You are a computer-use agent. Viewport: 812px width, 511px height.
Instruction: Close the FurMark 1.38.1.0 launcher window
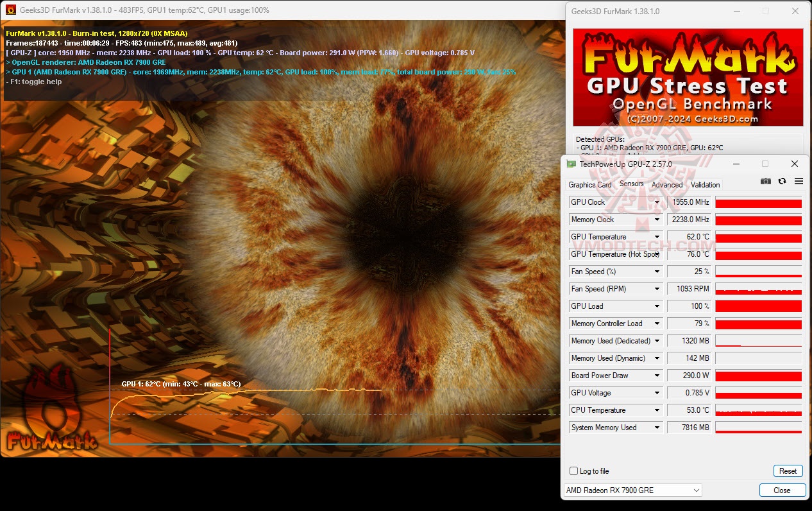tap(795, 11)
